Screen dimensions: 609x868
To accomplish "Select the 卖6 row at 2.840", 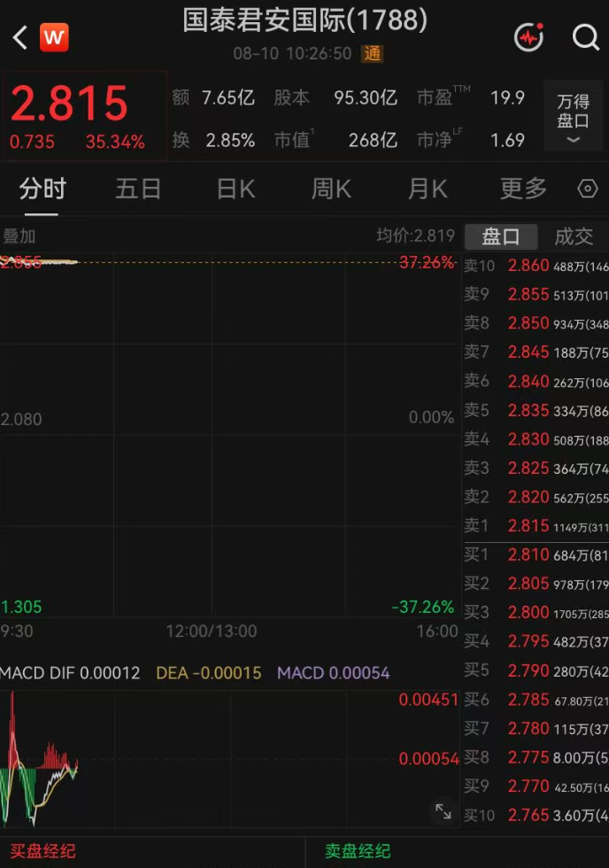I will pyautogui.click(x=536, y=382).
